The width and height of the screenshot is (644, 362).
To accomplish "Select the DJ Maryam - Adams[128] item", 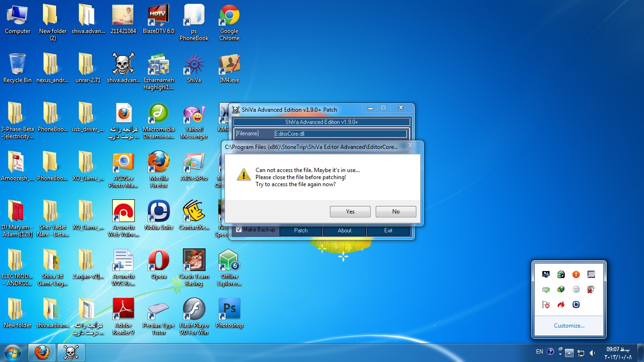I will (x=17, y=219).
